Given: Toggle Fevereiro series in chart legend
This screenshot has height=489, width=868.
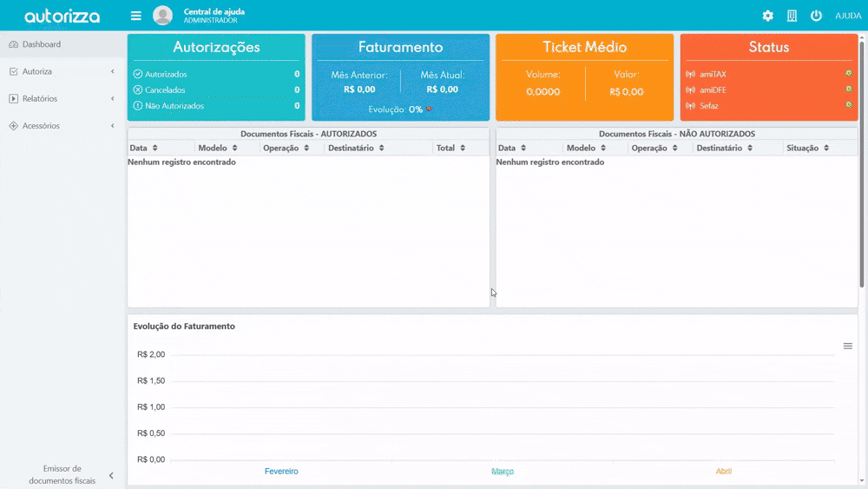Looking at the screenshot, I should pyautogui.click(x=281, y=471).
